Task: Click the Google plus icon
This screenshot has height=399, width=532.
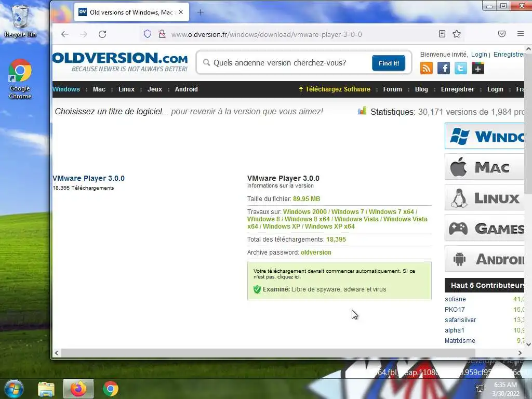Action: (x=478, y=68)
